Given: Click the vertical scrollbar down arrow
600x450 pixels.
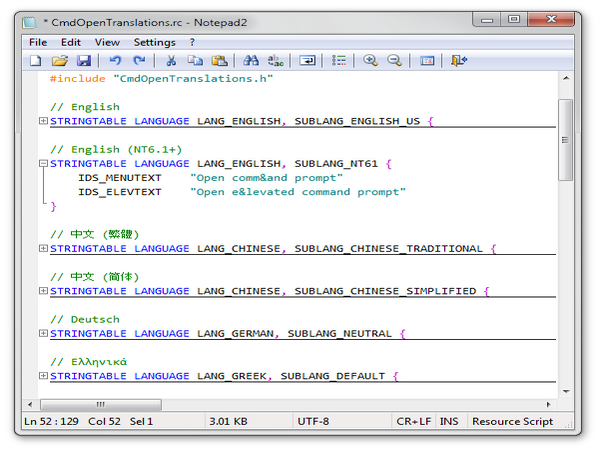Looking at the screenshot, I should coord(566,391).
